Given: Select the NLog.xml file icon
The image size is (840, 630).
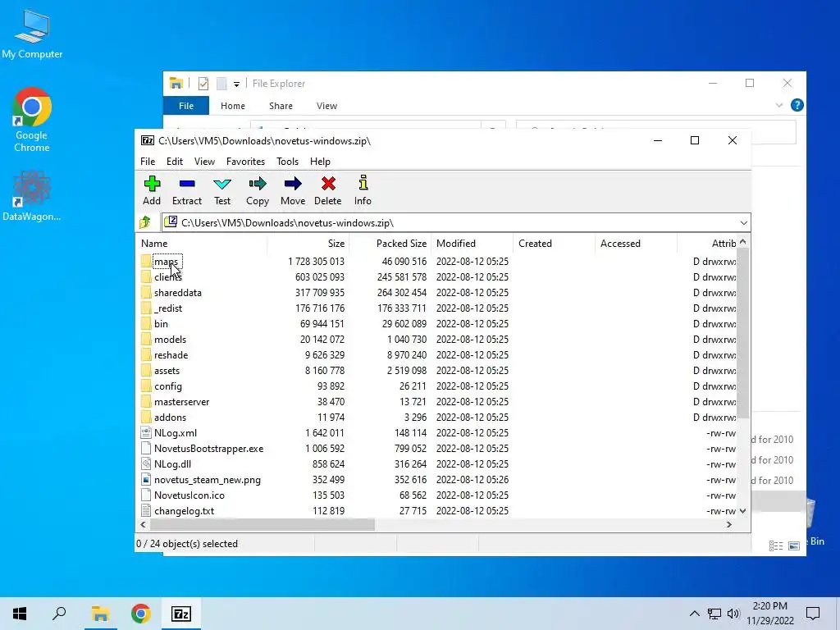Looking at the screenshot, I should (x=146, y=433).
